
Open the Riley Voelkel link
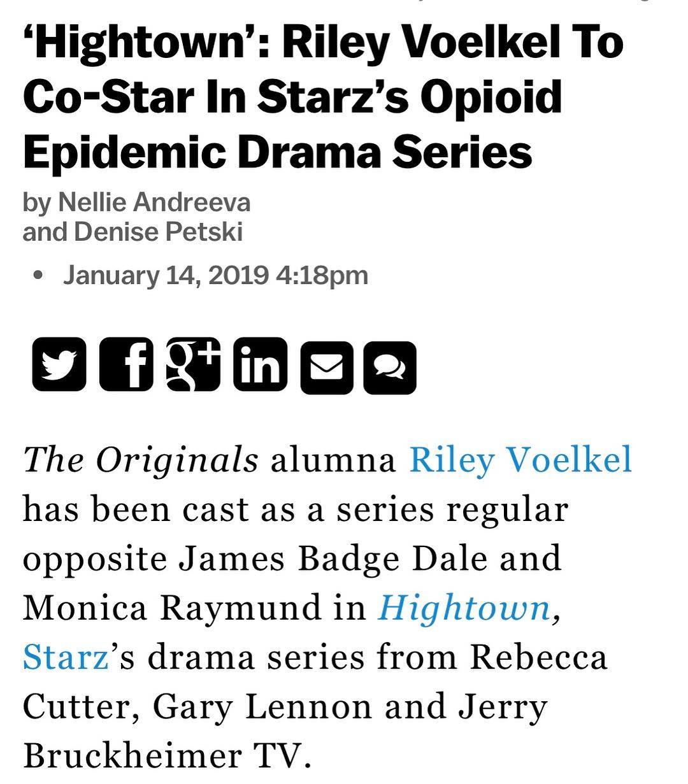coord(520,460)
